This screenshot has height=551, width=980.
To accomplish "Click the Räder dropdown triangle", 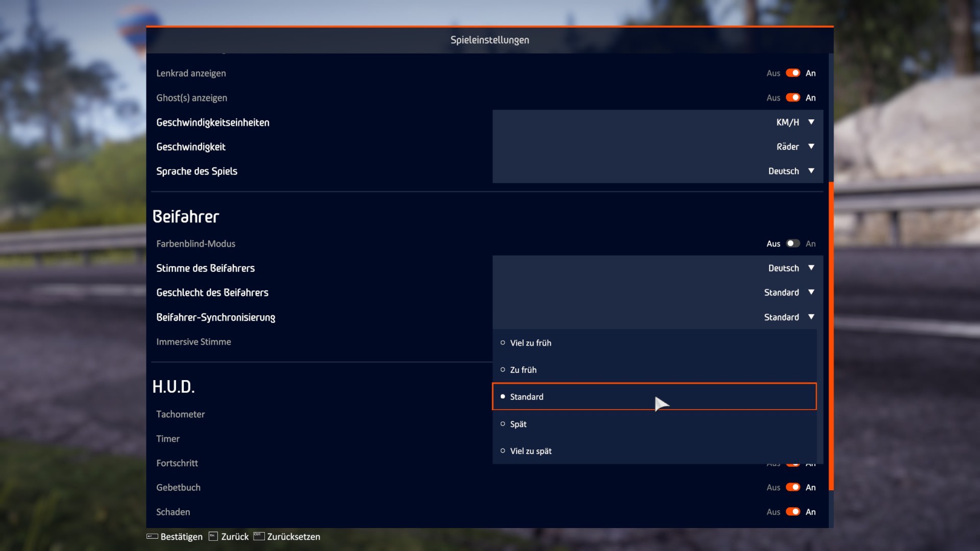I will pyautogui.click(x=811, y=146).
